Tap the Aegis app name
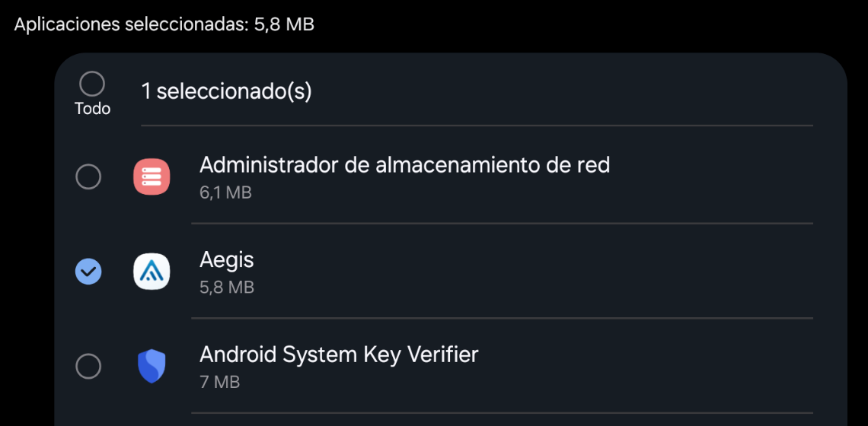The width and height of the screenshot is (868, 426). coord(226,260)
